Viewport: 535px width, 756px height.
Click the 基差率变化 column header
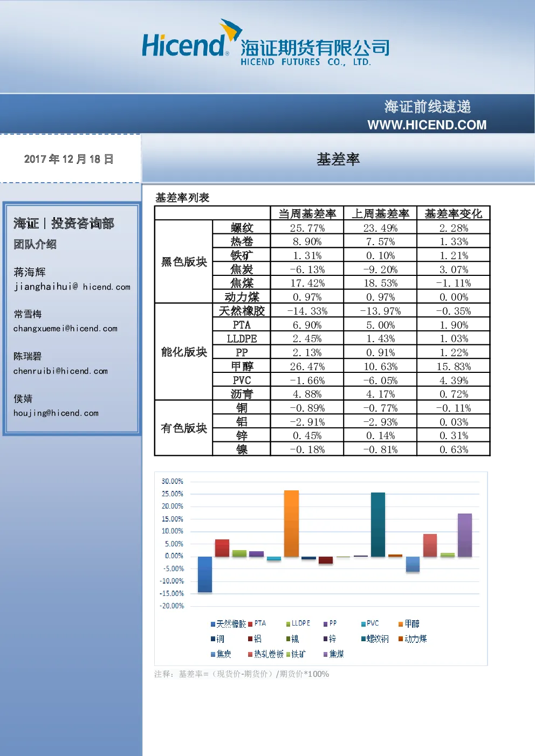coord(454,214)
